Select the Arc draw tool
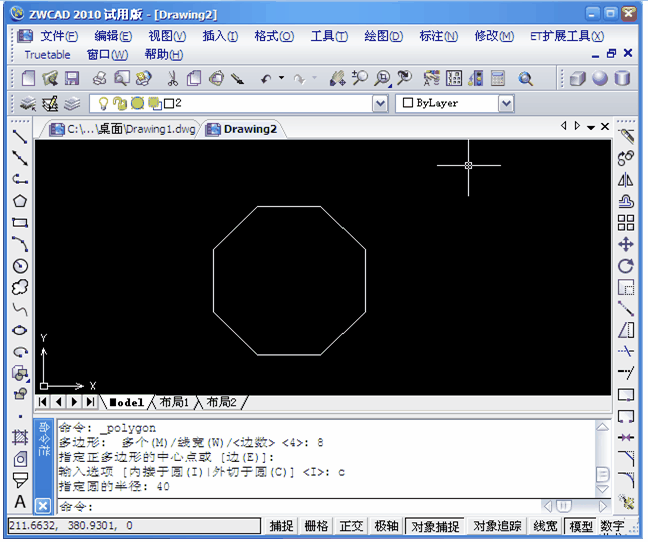 20,244
